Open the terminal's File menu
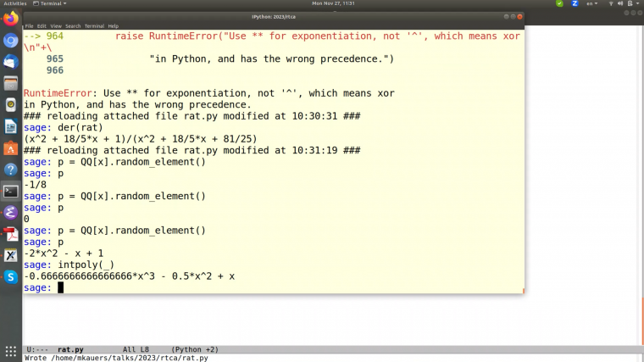 tap(29, 26)
